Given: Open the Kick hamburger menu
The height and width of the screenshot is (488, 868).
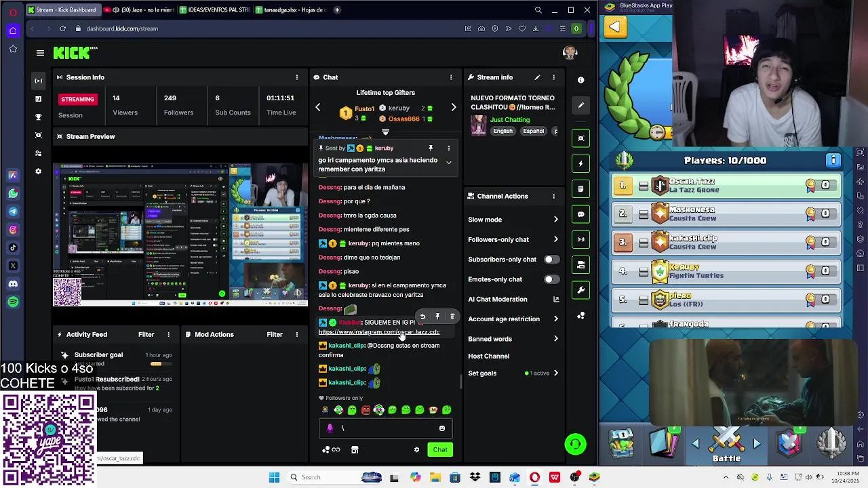Looking at the screenshot, I should click(40, 53).
